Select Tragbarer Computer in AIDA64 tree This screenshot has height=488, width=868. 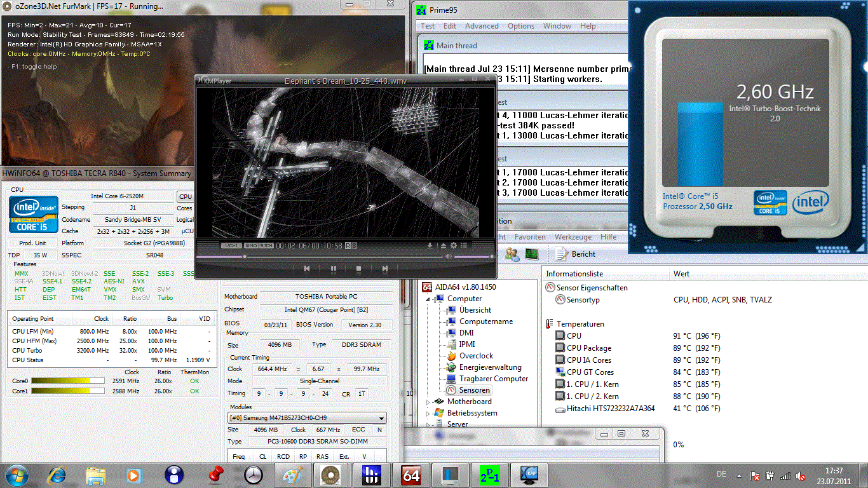click(494, 379)
